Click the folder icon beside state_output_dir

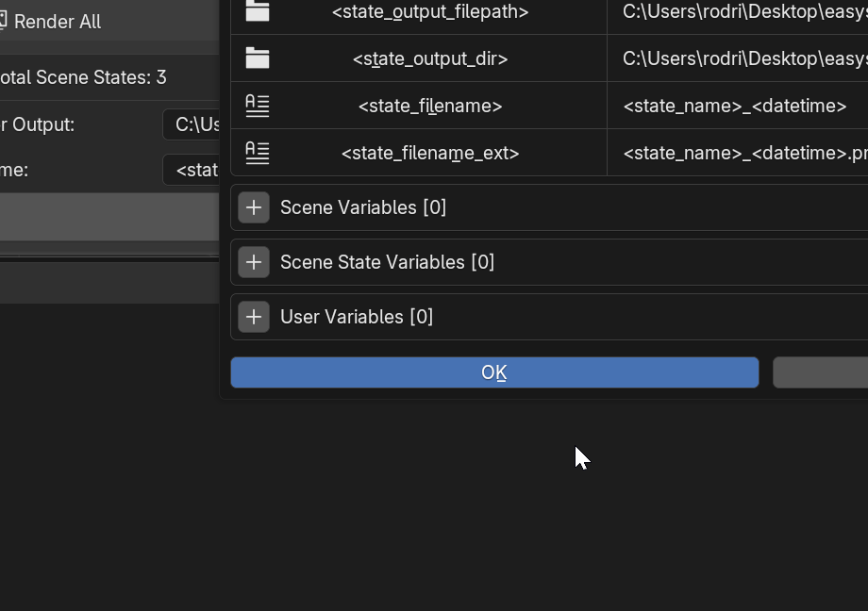point(257,58)
